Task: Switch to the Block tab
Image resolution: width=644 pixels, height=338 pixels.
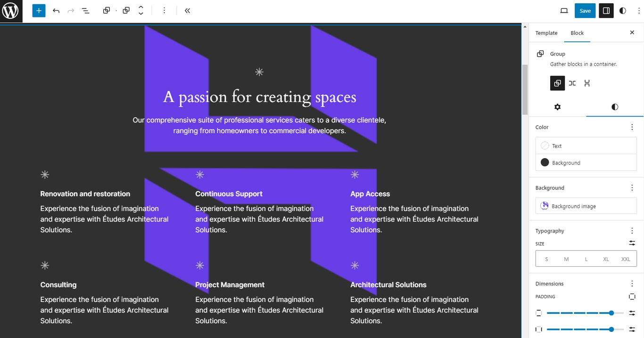Action: [577, 33]
